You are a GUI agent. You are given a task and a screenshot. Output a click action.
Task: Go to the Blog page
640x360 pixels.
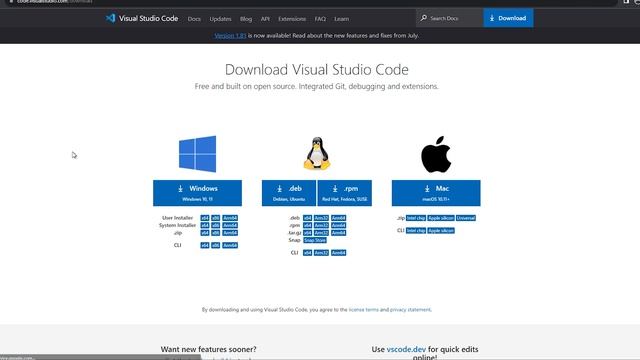click(x=246, y=19)
